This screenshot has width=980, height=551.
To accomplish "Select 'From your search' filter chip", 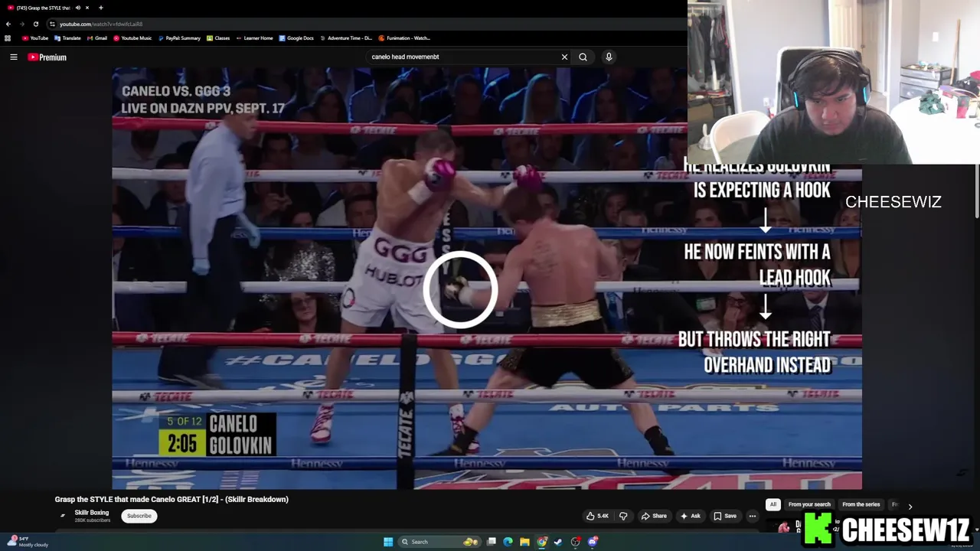I will coord(809,504).
